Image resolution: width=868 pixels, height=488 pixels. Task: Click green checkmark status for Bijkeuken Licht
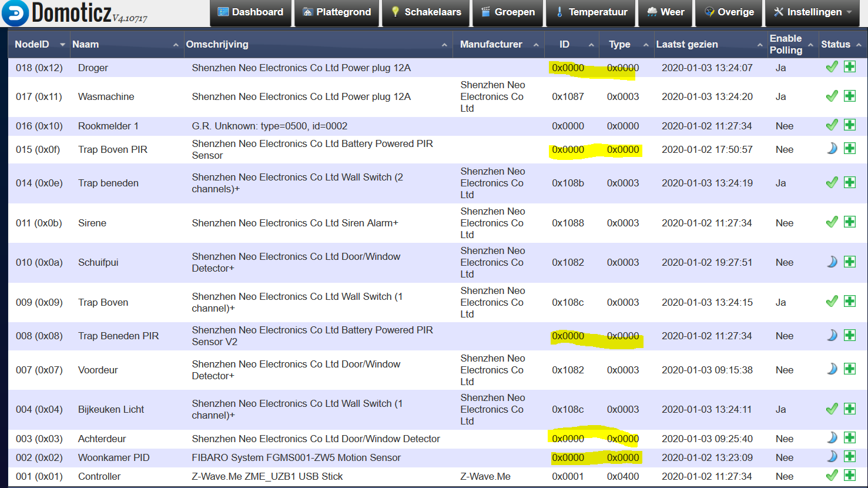[x=832, y=409]
